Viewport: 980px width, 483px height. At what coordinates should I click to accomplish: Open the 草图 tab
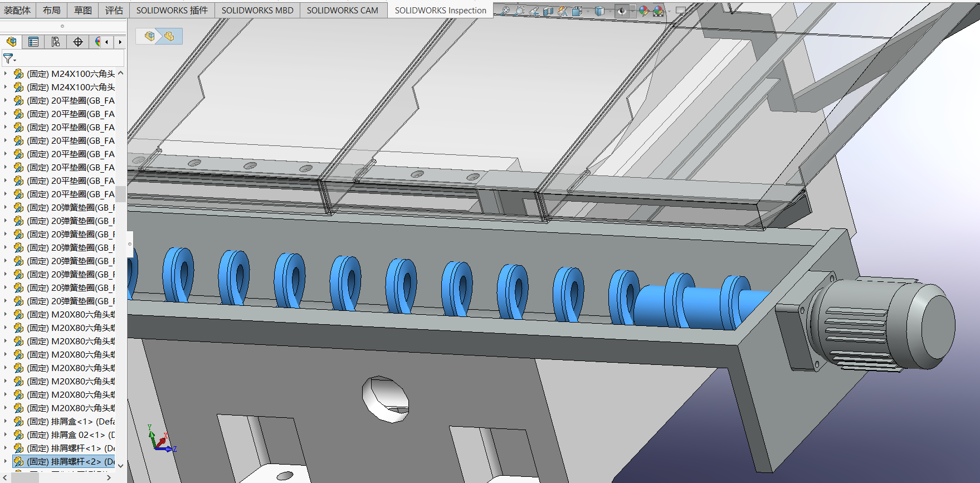[x=83, y=10]
